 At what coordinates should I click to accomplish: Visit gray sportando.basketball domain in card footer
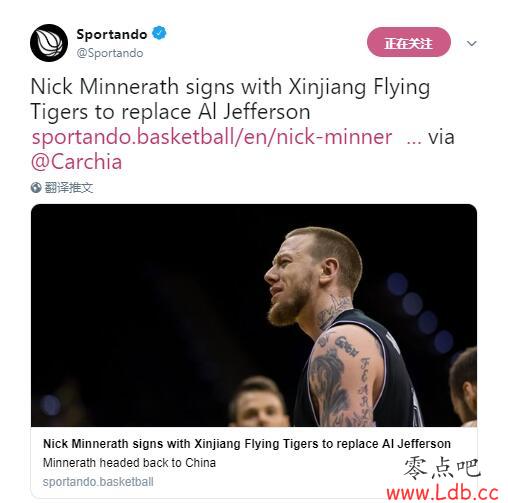(98, 482)
